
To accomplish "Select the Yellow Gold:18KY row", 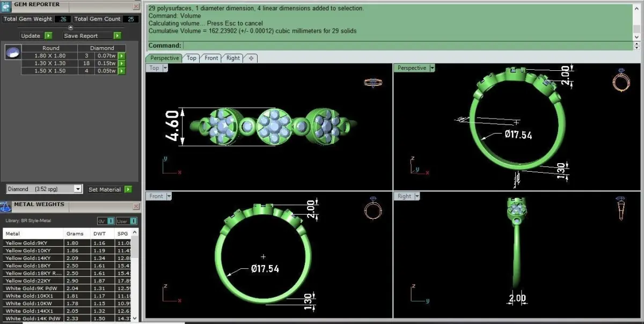I will pos(67,266).
